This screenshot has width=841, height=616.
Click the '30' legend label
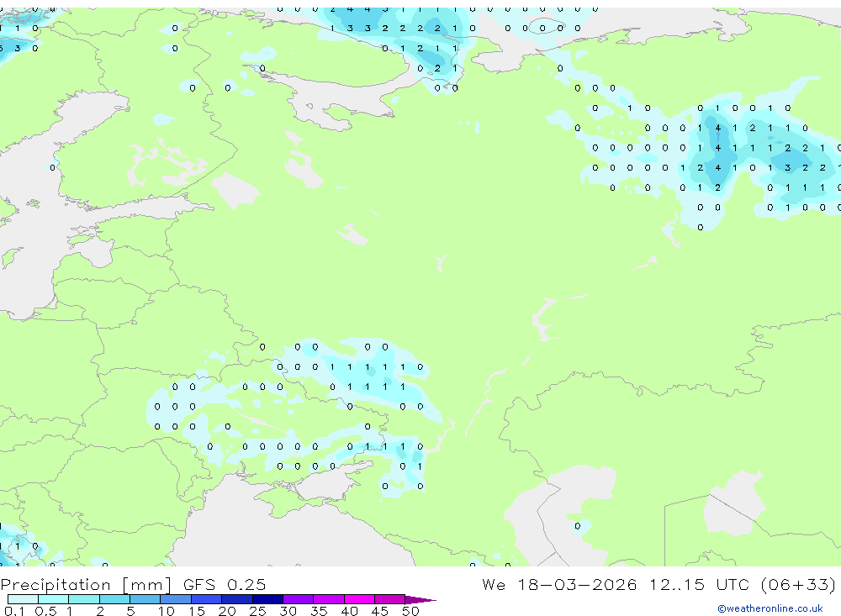(x=288, y=611)
